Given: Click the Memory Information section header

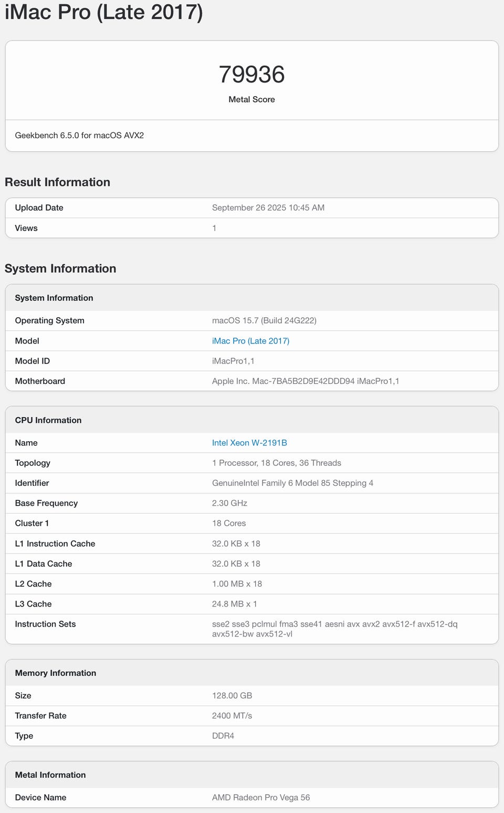Looking at the screenshot, I should click(56, 673).
